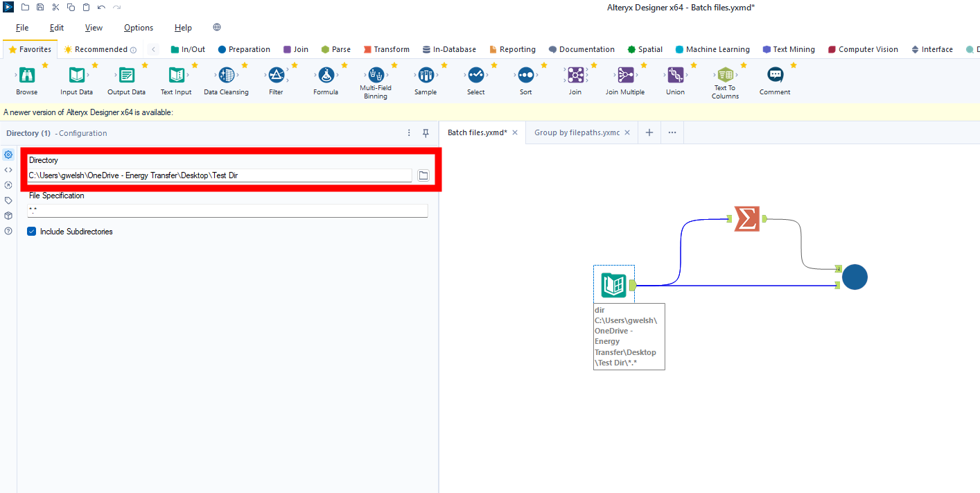Screen dimensions: 980x493
Task: Click the left chevron before In/Out category
Action: tap(152, 49)
